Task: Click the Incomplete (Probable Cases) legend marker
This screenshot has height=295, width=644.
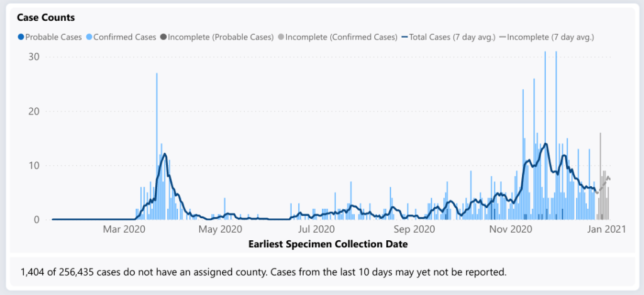Action: coord(164,37)
